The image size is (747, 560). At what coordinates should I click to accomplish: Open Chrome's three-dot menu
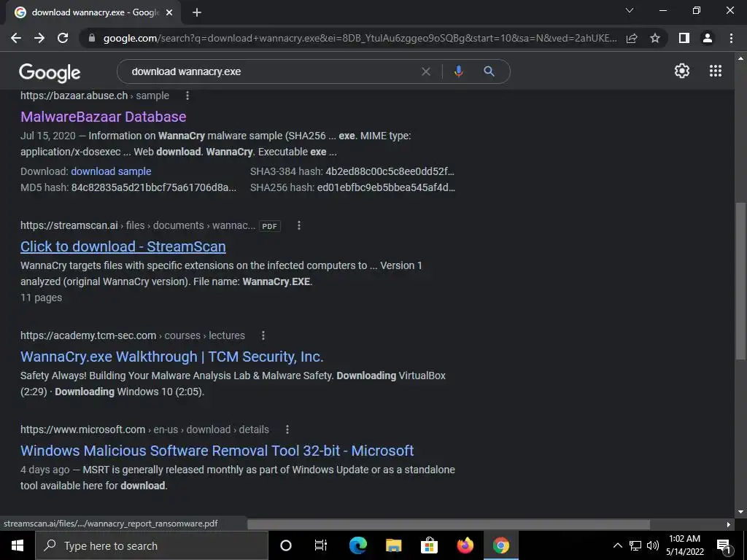pos(731,38)
